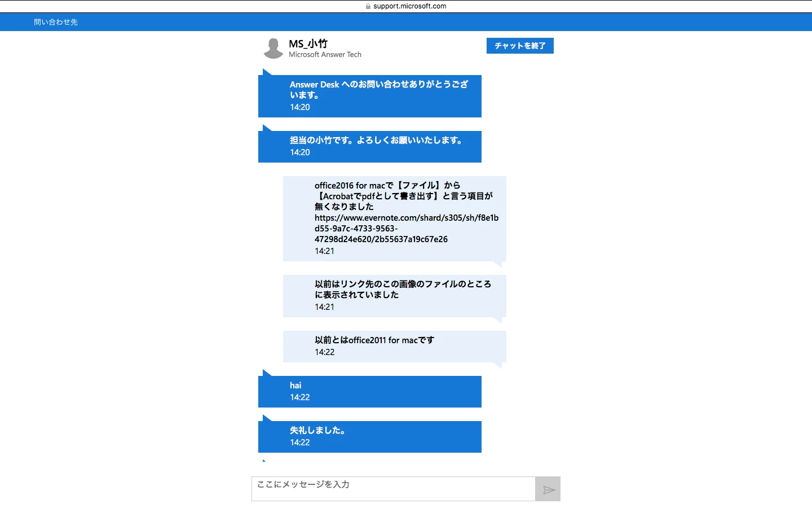Click the lock icon beside support.microsoft.com
Screen dimensions: 812x508
[x=368, y=6]
